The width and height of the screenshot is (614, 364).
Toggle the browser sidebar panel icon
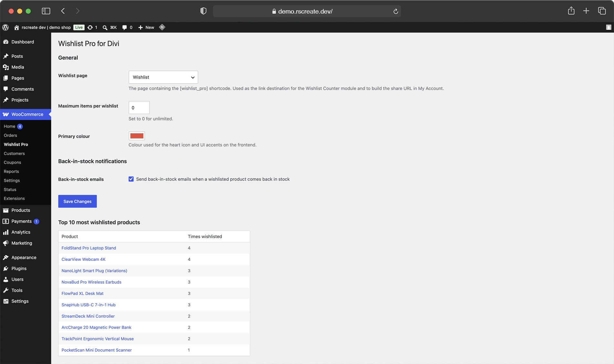pyautogui.click(x=46, y=11)
